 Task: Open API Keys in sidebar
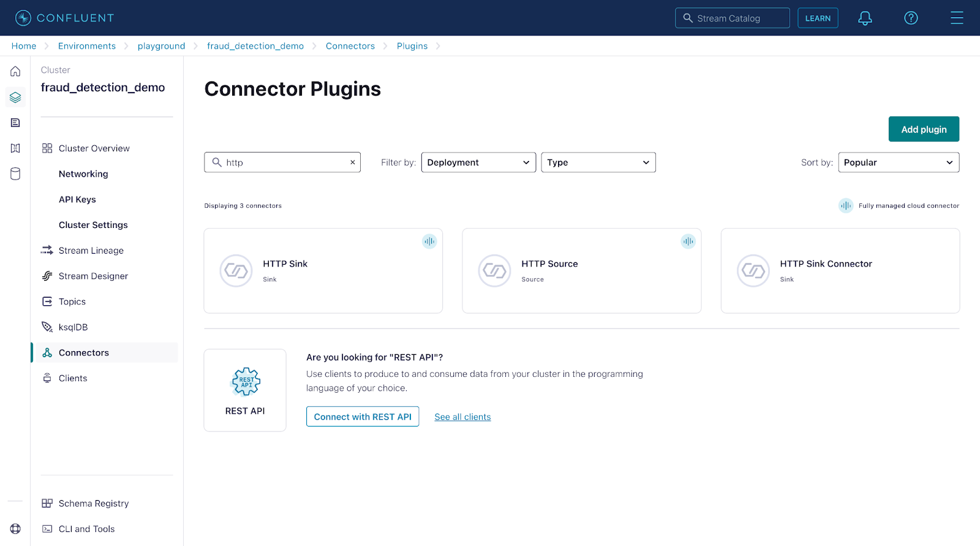77,199
